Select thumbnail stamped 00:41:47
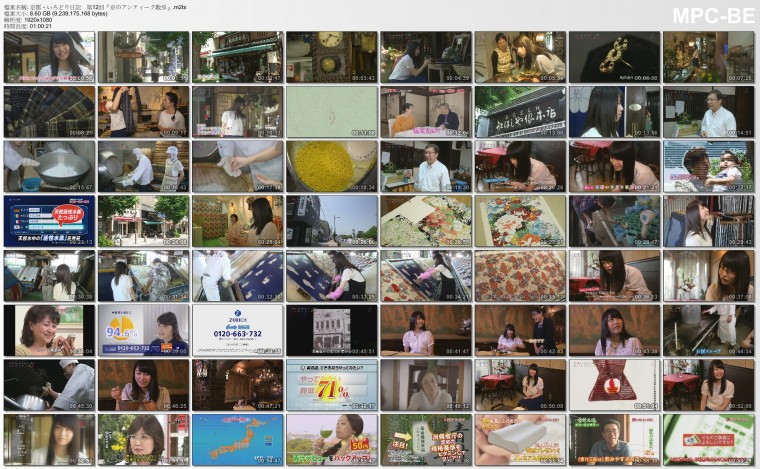This screenshot has width=760, height=469. [426, 331]
